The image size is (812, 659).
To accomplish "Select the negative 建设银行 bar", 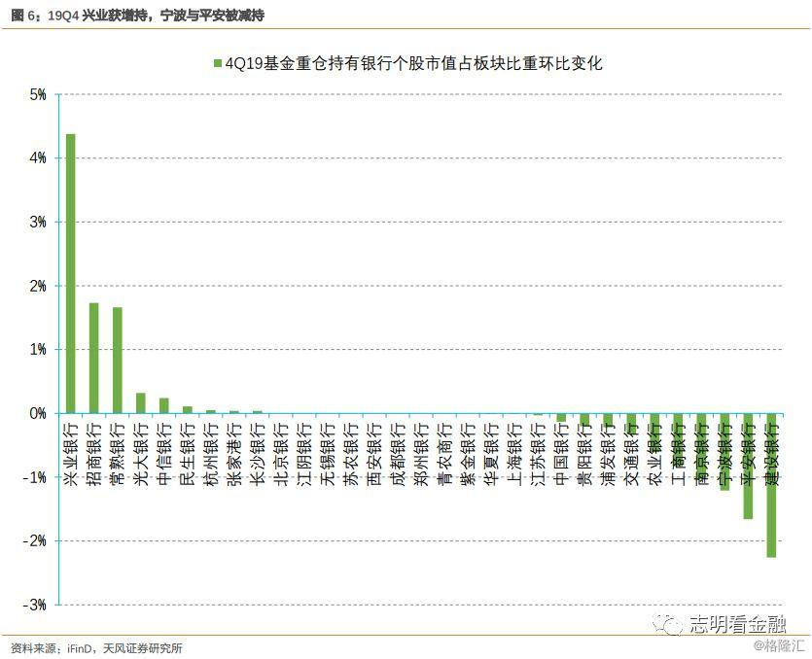I will pos(771,484).
